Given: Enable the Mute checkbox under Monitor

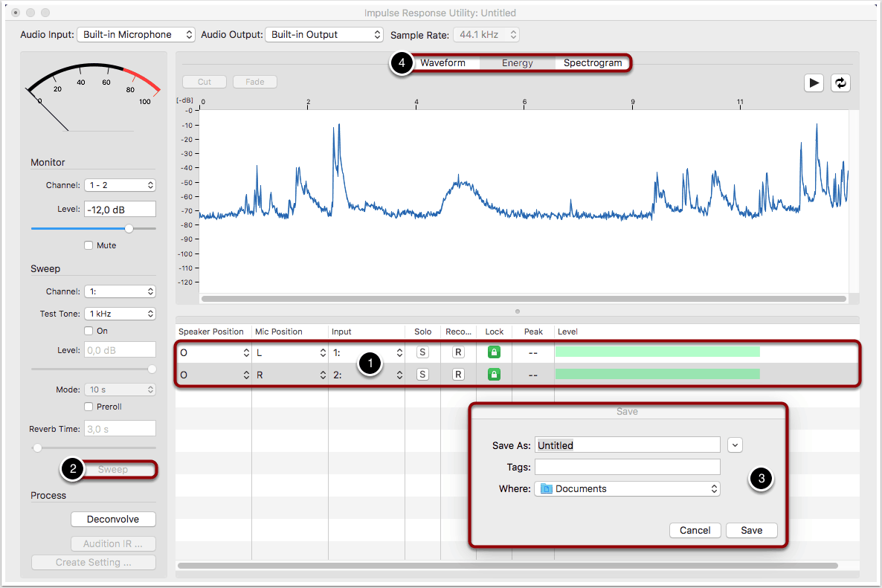Looking at the screenshot, I should point(88,245).
